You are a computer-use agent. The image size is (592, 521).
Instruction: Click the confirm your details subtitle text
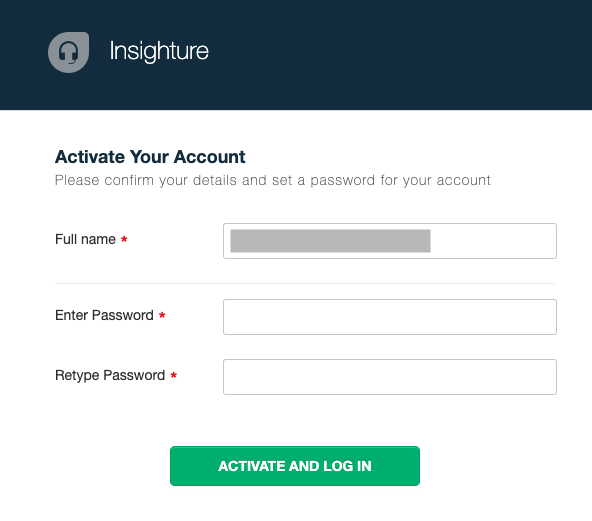273,180
